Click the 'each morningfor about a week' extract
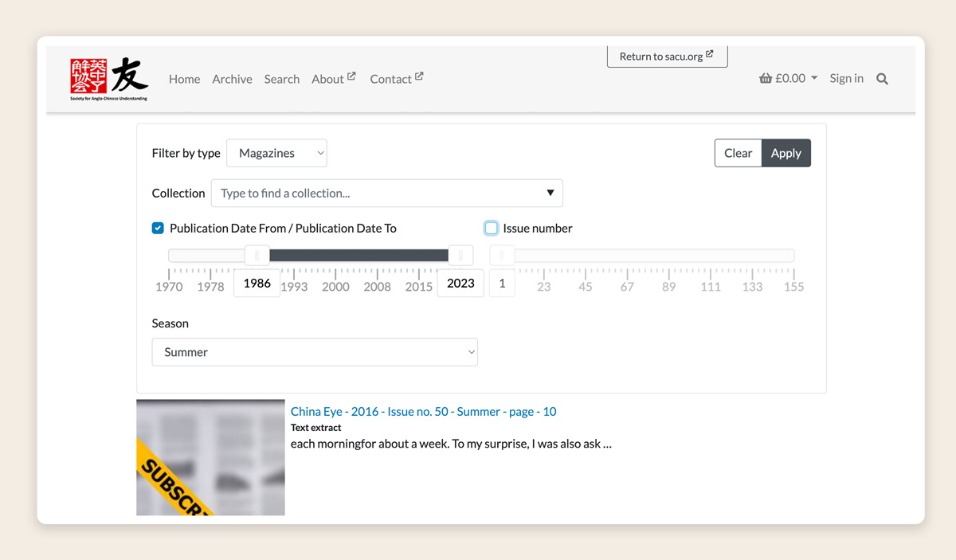 (451, 444)
